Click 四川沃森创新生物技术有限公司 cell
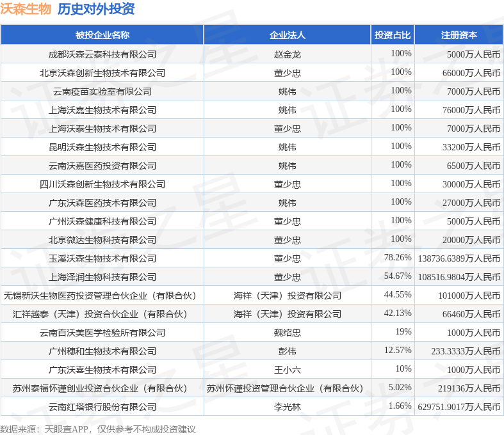This screenshot has height=435, width=504. click(x=102, y=184)
